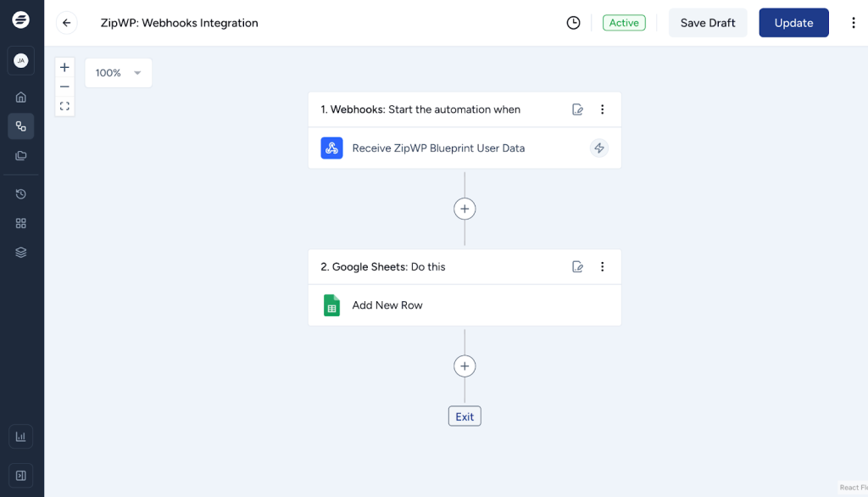
Task: Zoom out on the canvas with minus
Action: [x=64, y=87]
